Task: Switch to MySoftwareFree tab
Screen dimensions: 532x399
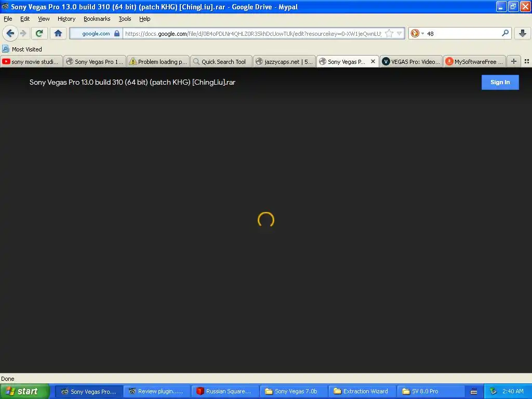Action: [474, 61]
